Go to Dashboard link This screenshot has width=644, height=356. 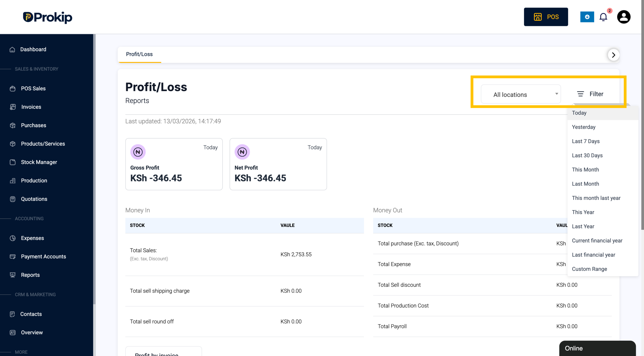[33, 49]
